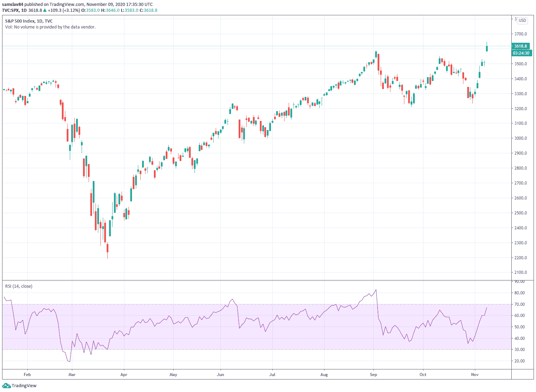Screen dimensions: 536x392
Task: Click the TradingView text in footer
Action: coord(24,386)
